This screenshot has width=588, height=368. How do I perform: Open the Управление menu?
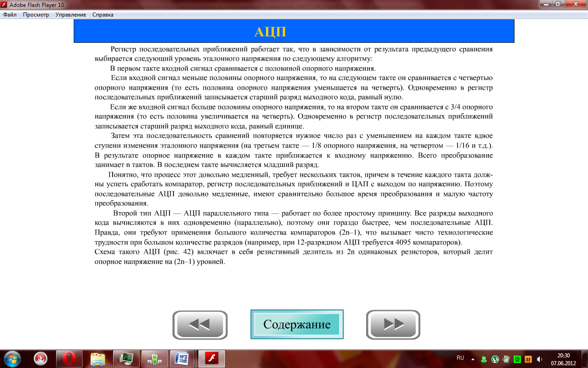click(x=71, y=15)
